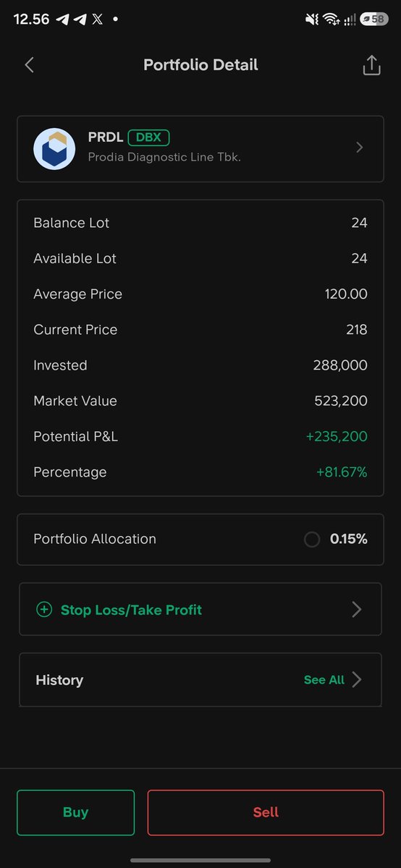Tap the back arrow icon
This screenshot has width=401, height=868.
coord(29,65)
